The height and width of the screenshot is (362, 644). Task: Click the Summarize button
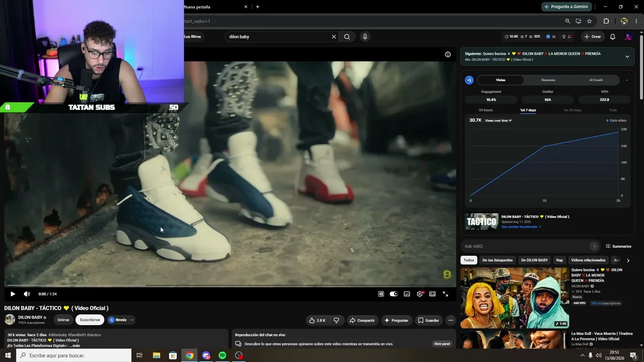pos(619,246)
